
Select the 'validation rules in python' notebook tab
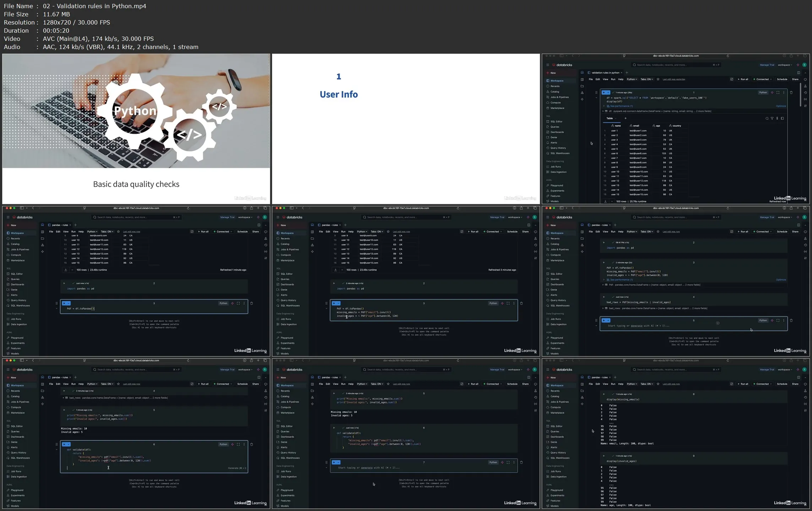[x=605, y=72]
